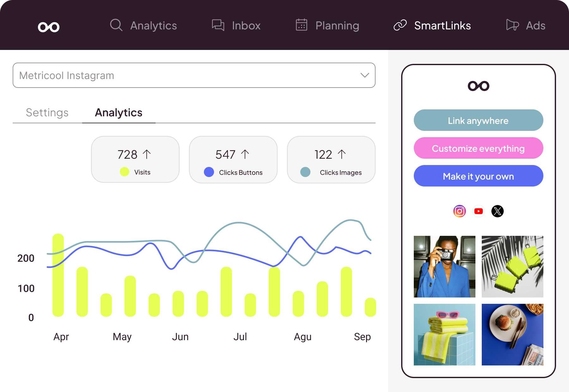Expand the Metricool Instagram account dropdown
The image size is (569, 392).
[194, 75]
